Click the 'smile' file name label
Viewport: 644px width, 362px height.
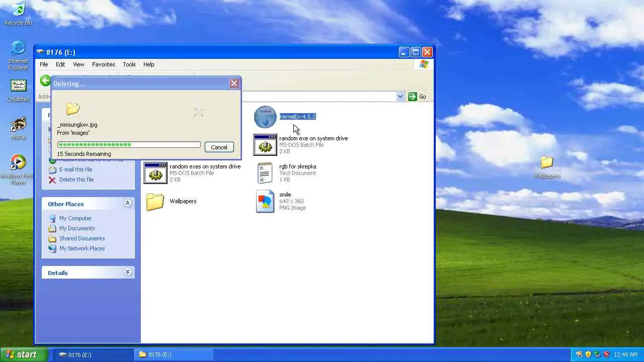[x=285, y=195]
